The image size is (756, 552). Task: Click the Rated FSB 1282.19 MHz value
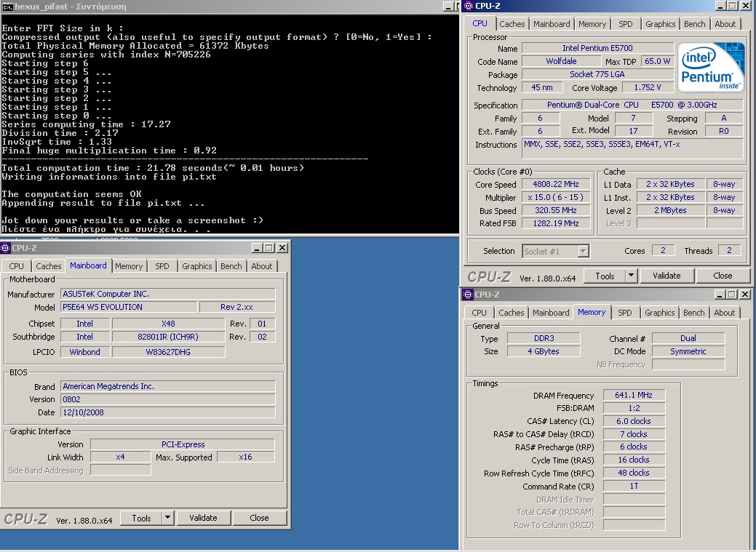(556, 223)
